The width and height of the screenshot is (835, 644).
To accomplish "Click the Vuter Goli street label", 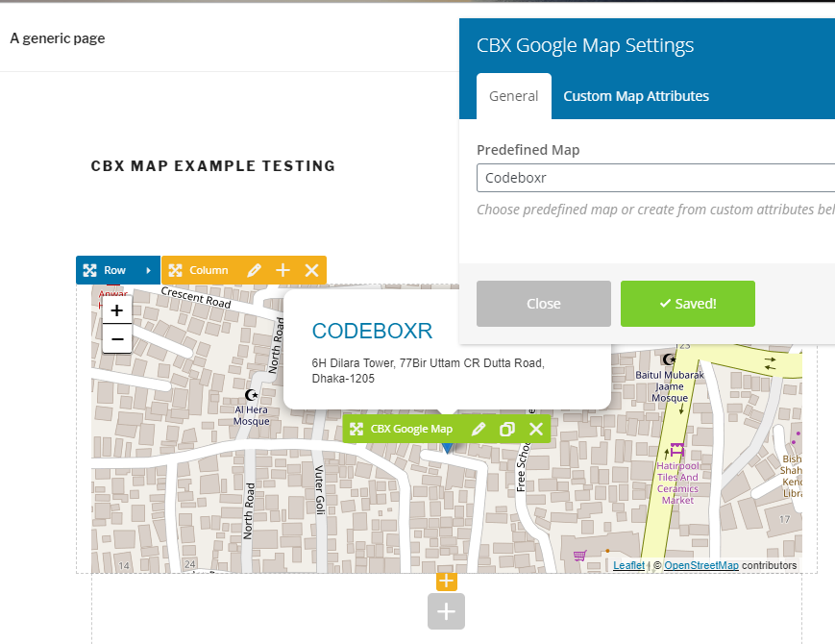I will [320, 489].
